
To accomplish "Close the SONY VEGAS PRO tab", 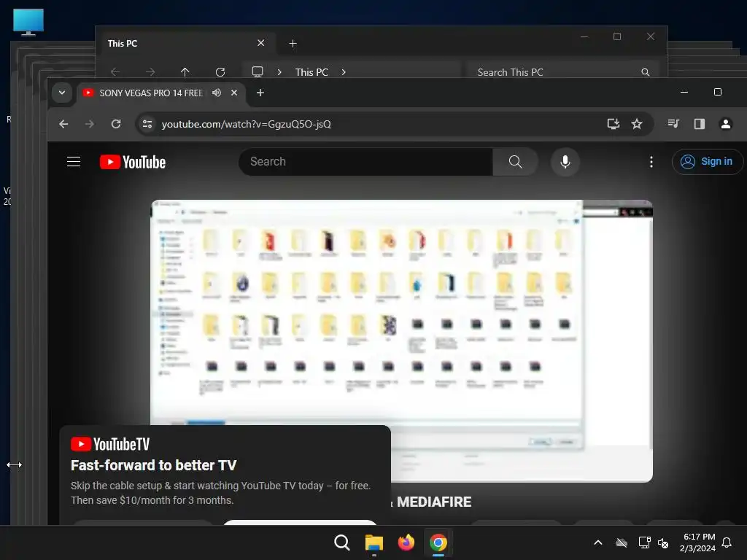I will 234,93.
